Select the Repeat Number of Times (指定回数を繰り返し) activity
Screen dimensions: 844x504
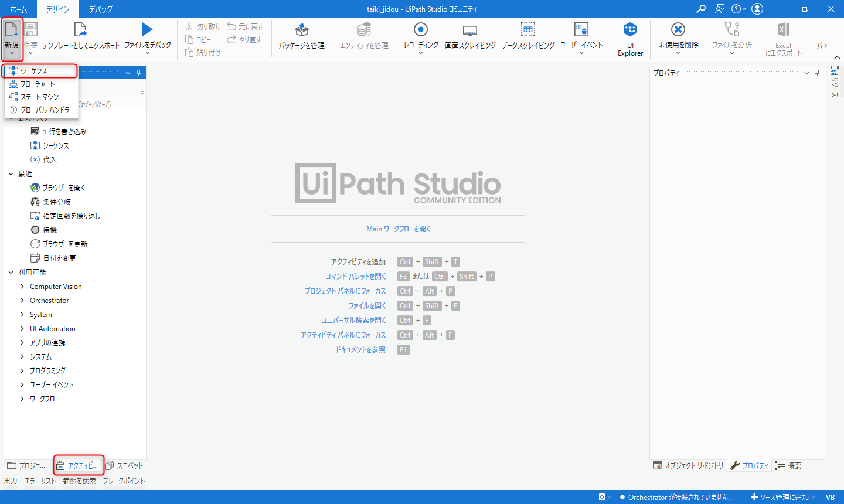coord(65,216)
